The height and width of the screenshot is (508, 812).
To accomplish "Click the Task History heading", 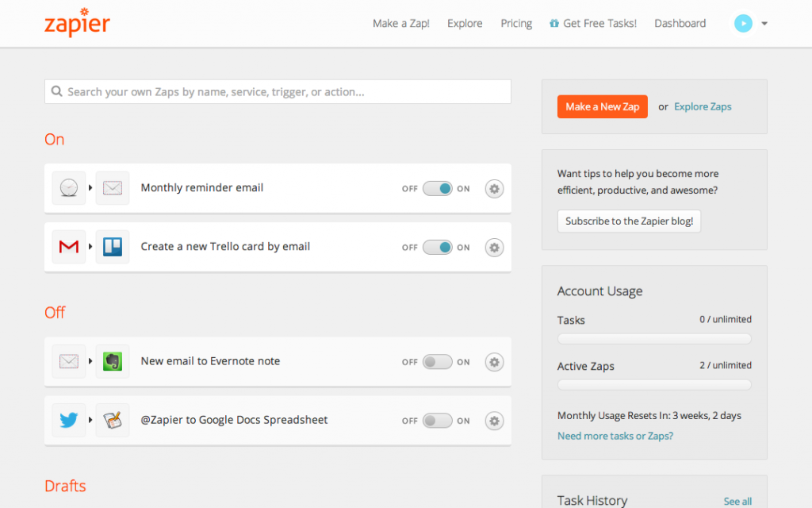I will pos(592,501).
